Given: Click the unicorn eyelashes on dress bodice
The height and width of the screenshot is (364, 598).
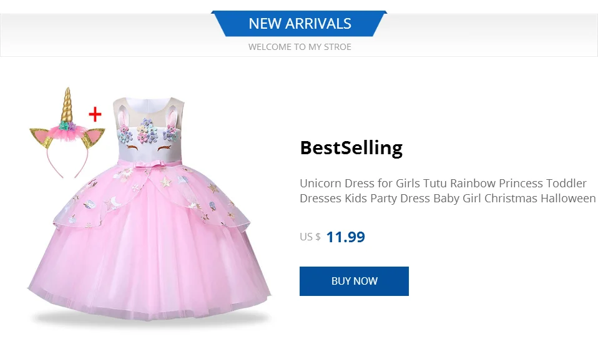Looking at the screenshot, I should tap(149, 147).
